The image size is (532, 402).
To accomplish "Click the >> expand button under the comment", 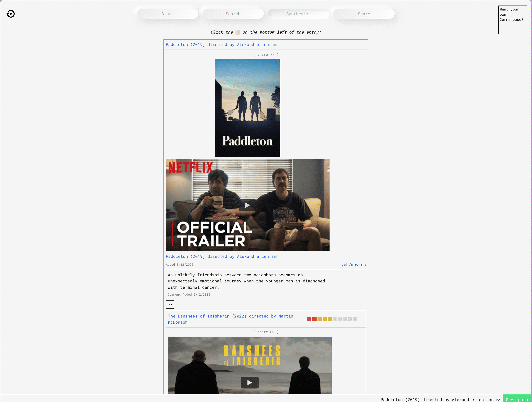I will point(170,304).
